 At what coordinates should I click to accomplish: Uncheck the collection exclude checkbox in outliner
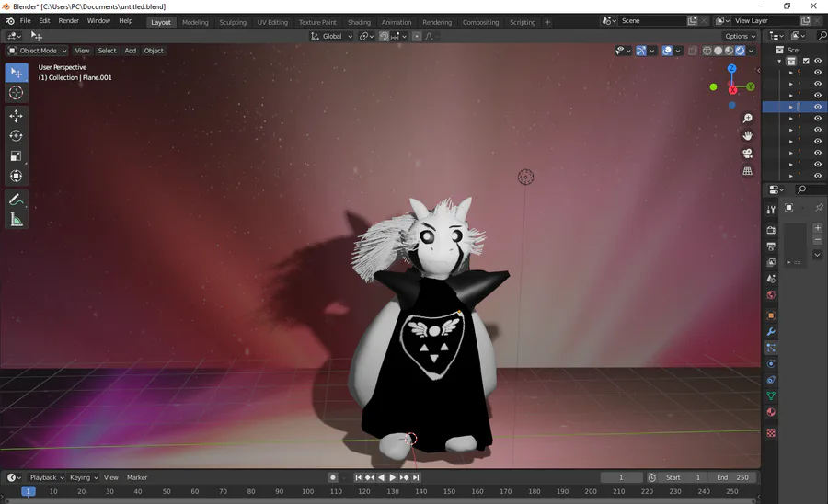(806, 62)
